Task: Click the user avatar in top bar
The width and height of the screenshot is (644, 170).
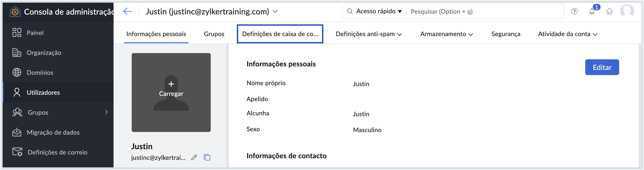Action: point(627,11)
